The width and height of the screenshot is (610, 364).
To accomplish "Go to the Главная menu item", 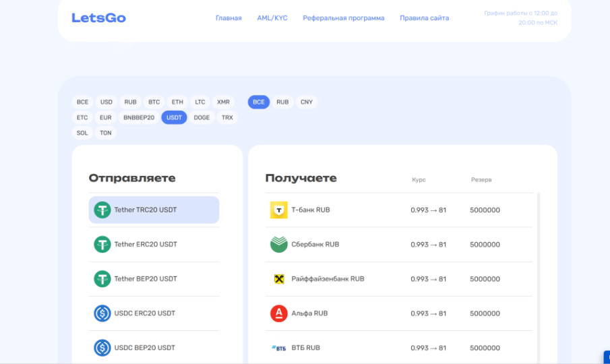I will pos(228,18).
